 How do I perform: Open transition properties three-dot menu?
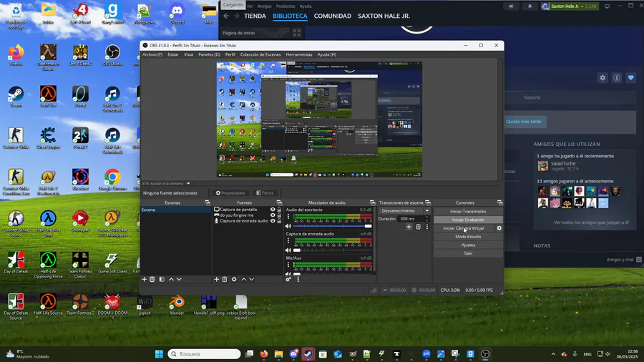(427, 227)
